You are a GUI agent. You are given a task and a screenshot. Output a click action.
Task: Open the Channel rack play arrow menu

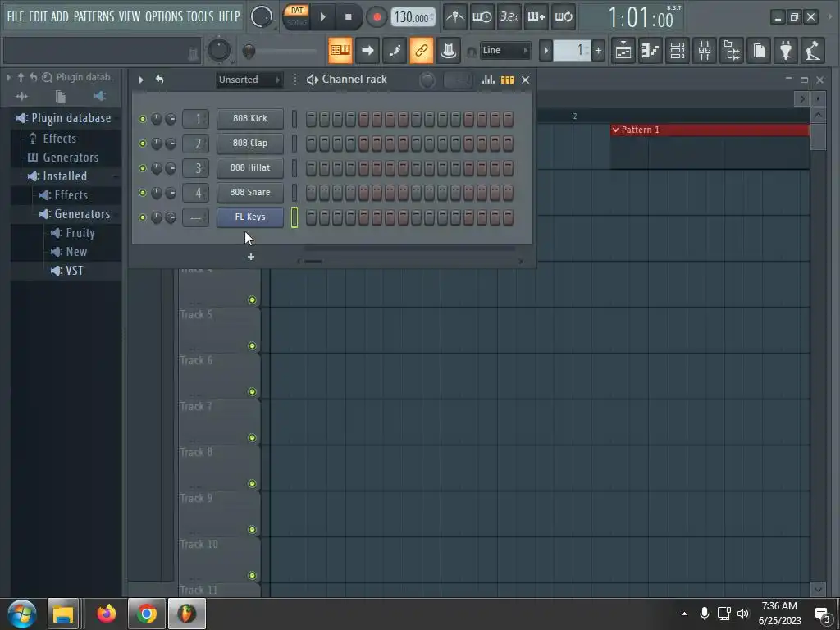(141, 80)
